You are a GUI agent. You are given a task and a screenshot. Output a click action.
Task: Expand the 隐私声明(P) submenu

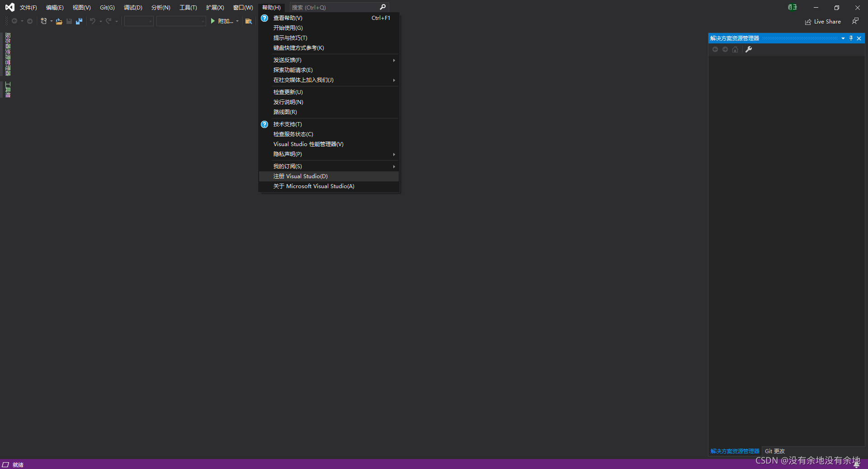pos(329,154)
